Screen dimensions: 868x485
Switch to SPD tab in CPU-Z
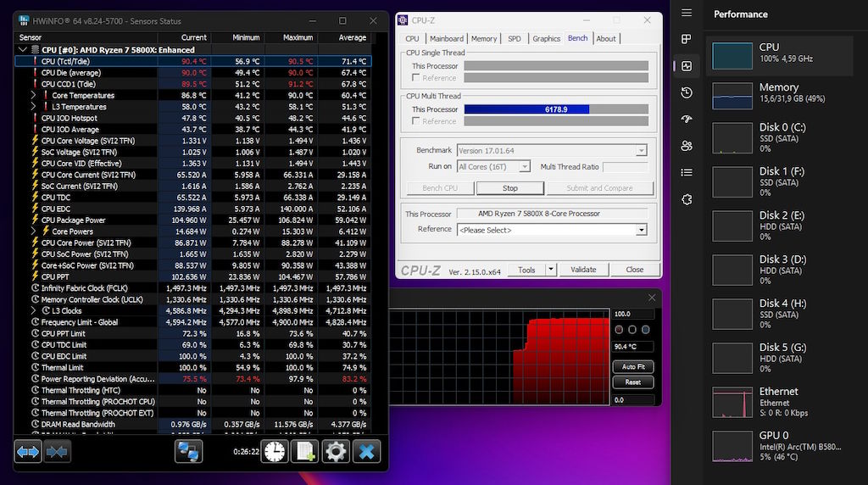515,39
